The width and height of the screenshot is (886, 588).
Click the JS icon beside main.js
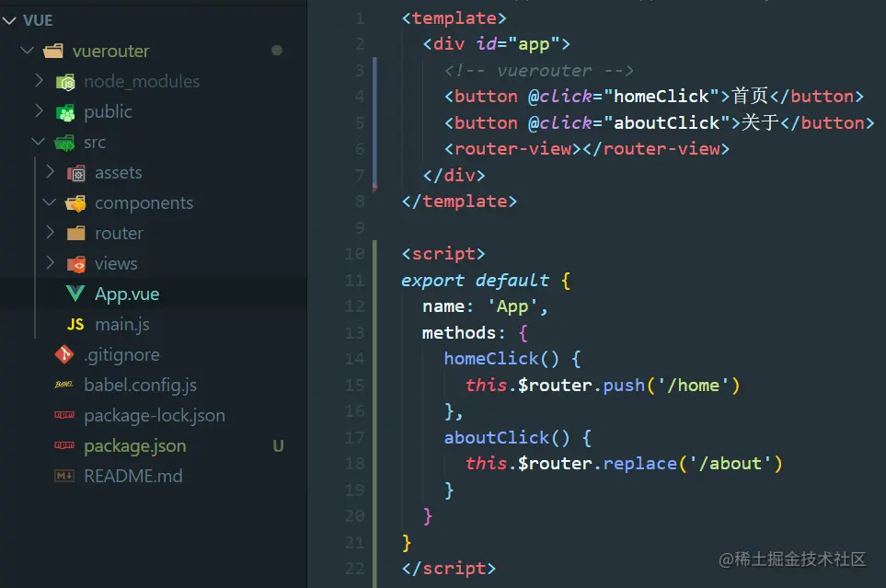(x=75, y=325)
